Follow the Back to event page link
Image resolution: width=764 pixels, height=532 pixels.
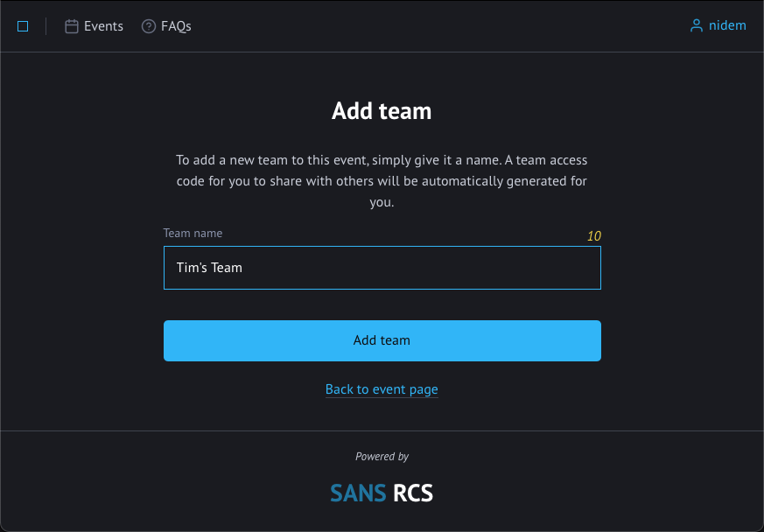tap(382, 389)
